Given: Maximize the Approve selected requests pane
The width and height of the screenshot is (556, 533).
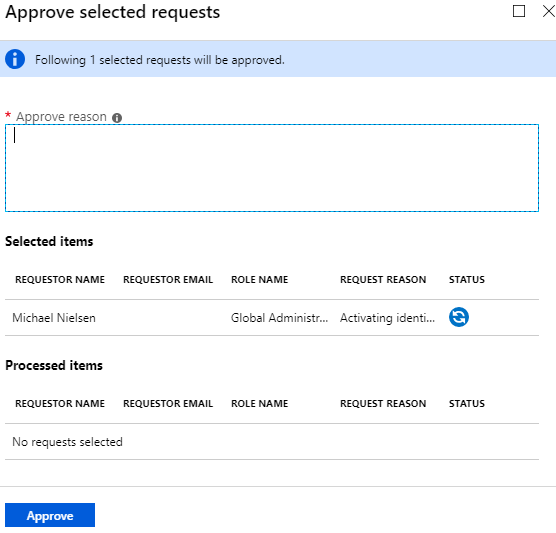Looking at the screenshot, I should point(519,11).
